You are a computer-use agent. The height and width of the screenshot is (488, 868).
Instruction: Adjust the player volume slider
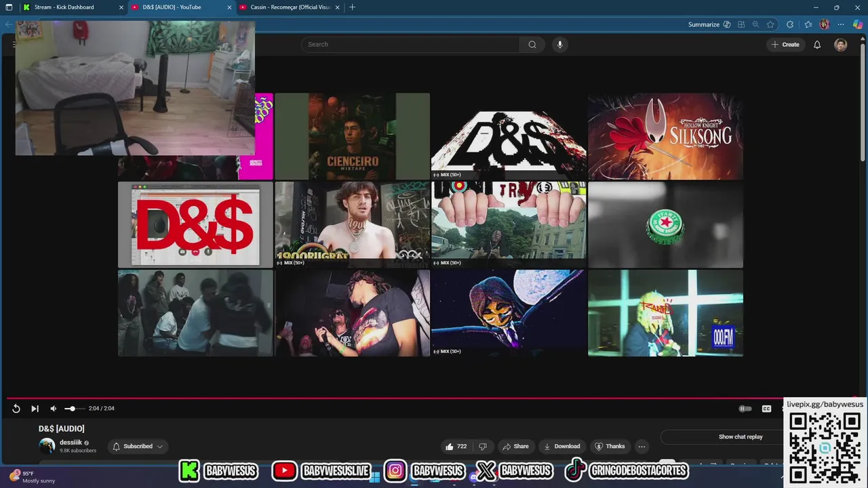(x=74, y=409)
